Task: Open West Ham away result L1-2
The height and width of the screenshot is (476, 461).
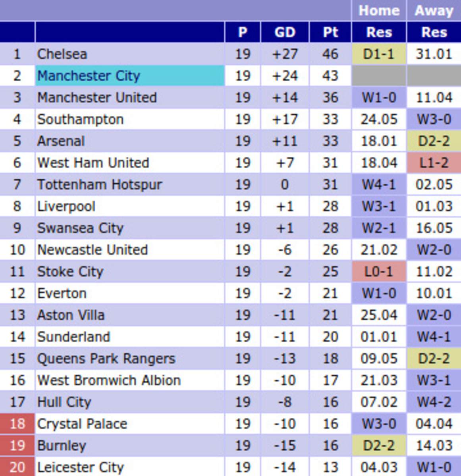Action: [434, 163]
